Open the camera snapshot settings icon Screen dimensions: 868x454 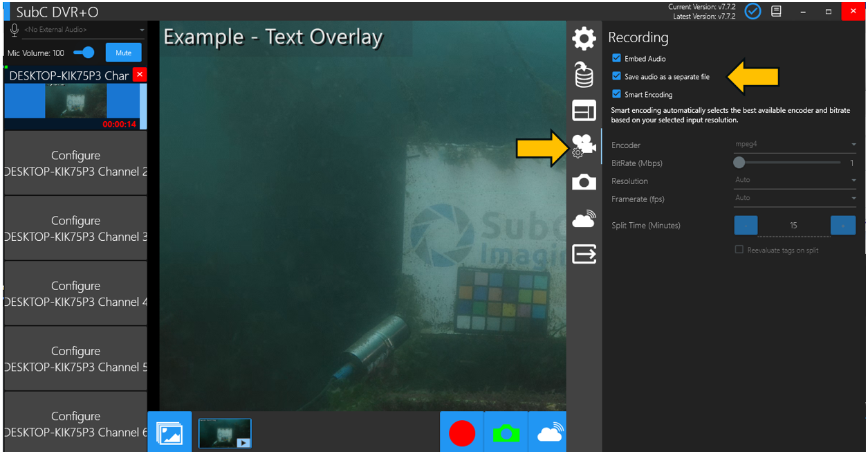pos(584,183)
